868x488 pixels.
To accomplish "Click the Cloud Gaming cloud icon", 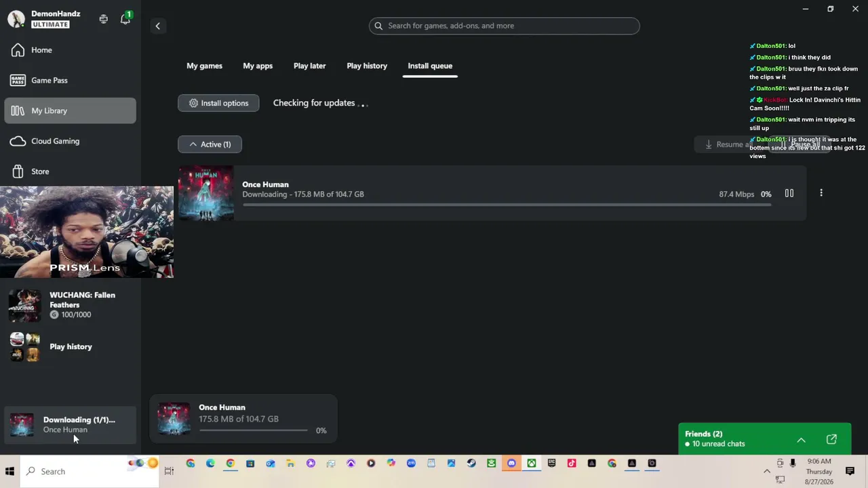I will coord(18,141).
